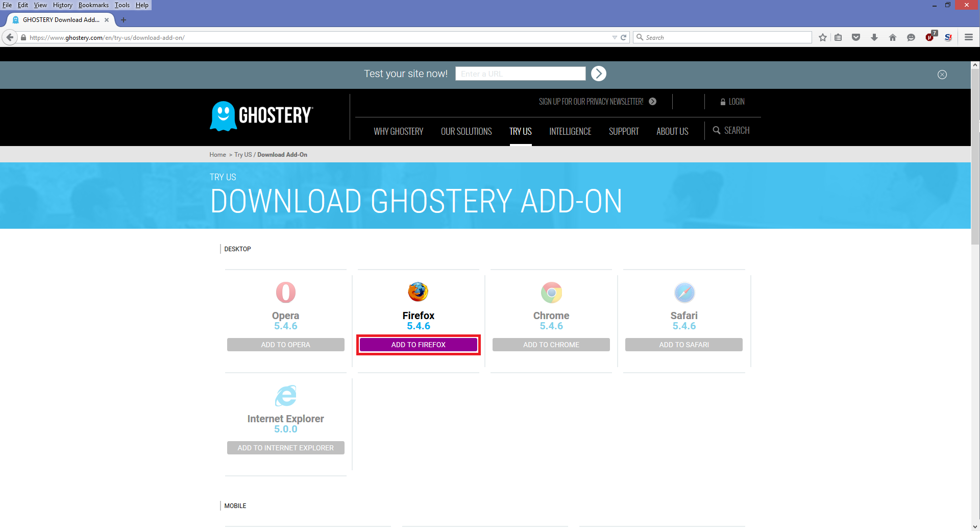This screenshot has height=531, width=980.
Task: Click the Add to Firefox button
Action: click(418, 345)
